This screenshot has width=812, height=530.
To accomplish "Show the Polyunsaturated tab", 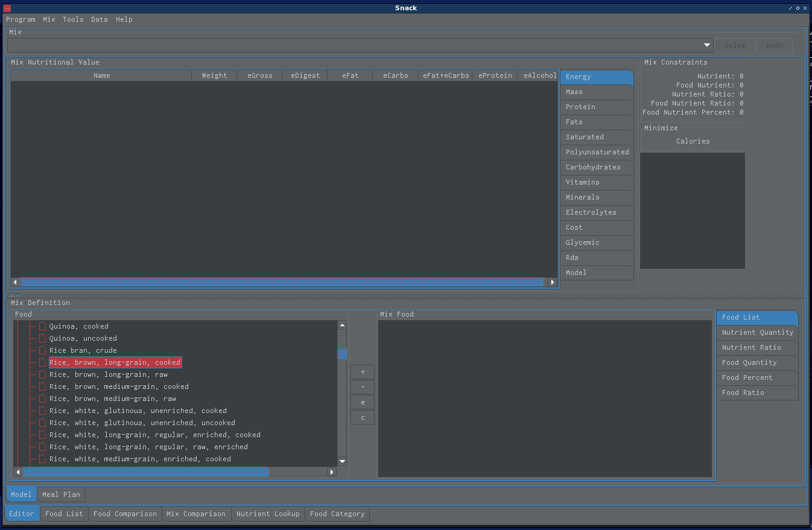I will point(597,152).
